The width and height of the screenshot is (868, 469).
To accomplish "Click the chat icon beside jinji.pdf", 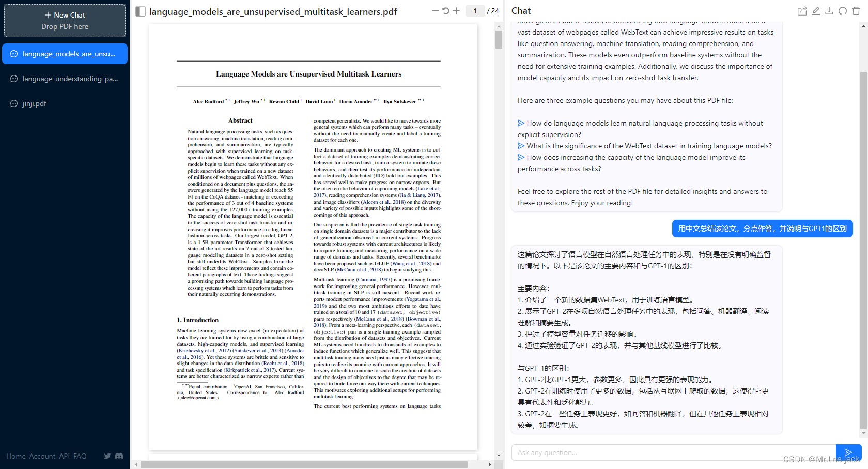I will click(14, 103).
